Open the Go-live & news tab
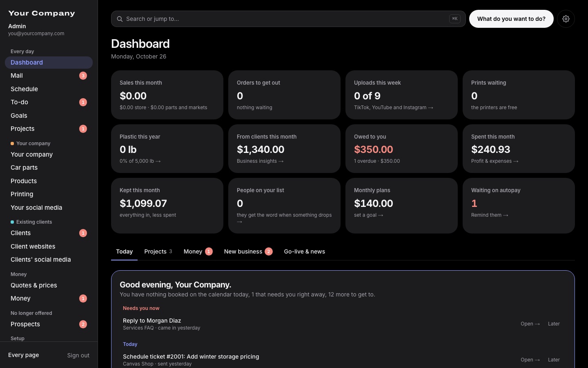Image resolution: width=588 pixels, height=368 pixels. click(x=305, y=251)
